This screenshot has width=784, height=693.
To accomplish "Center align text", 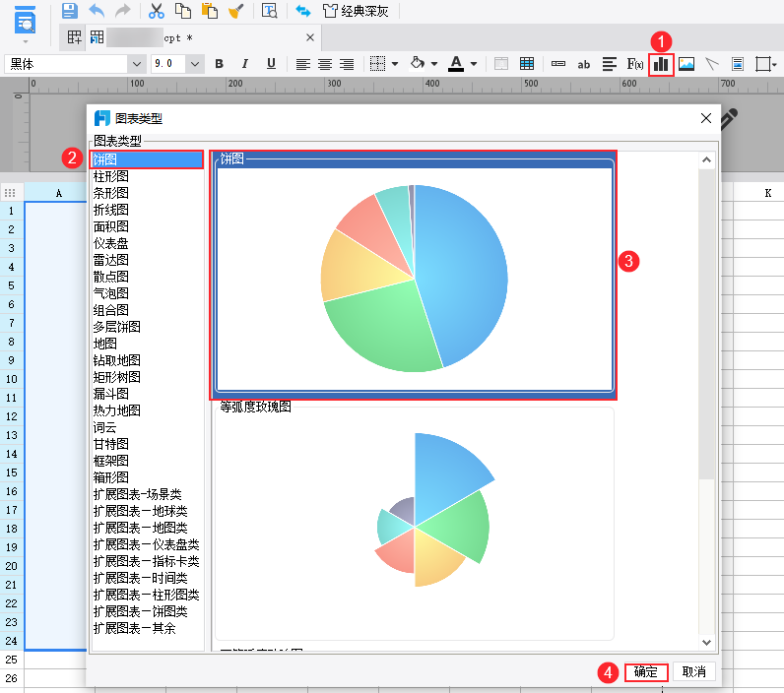I will point(325,64).
